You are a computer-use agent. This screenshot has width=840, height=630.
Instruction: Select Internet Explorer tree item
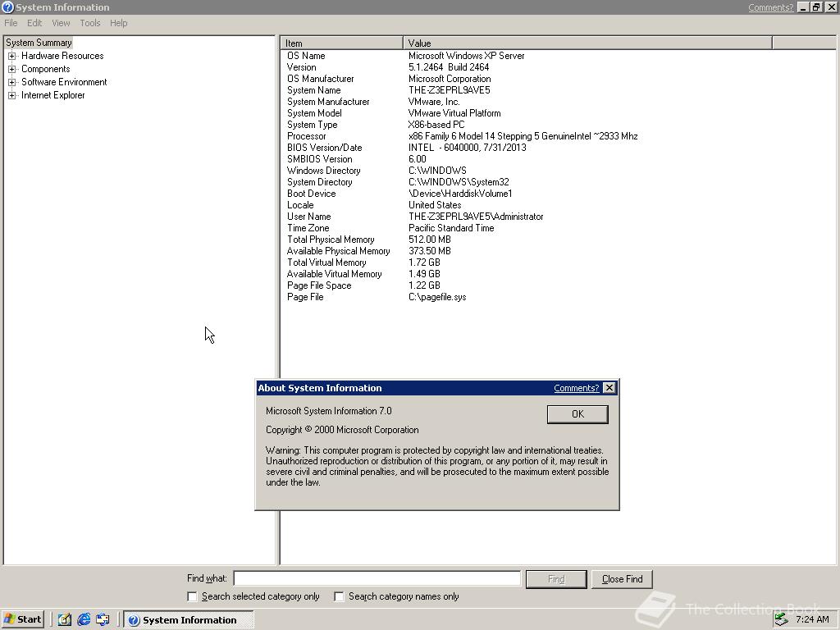point(53,95)
